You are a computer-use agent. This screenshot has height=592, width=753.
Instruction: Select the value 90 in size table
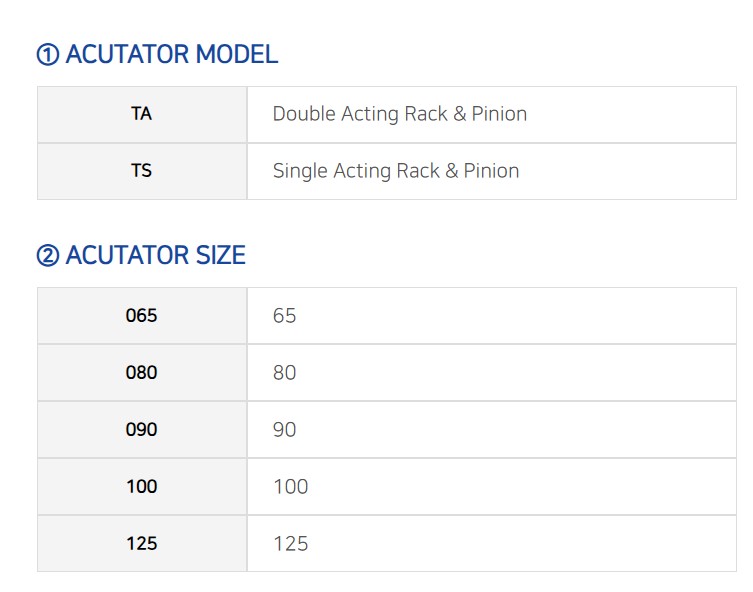click(x=284, y=430)
